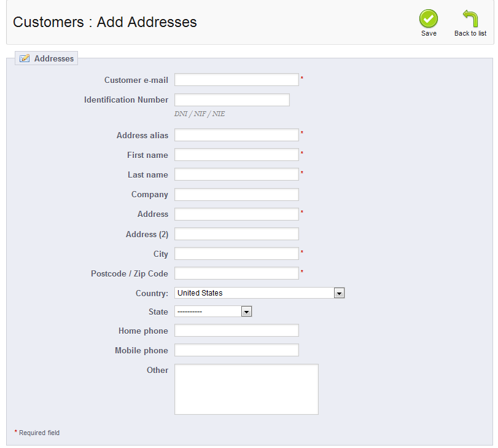Click the Home phone input box

(236, 331)
